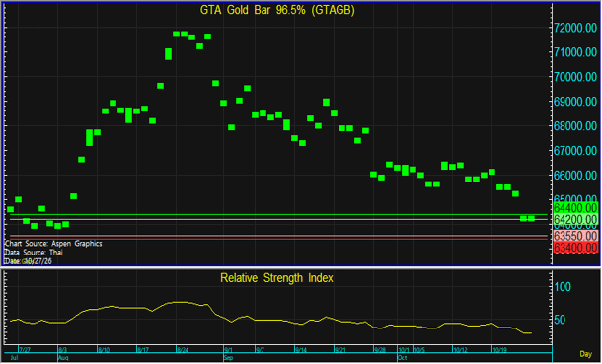
Task: Select the red 63400.00 price tag
Action: [x=575, y=248]
